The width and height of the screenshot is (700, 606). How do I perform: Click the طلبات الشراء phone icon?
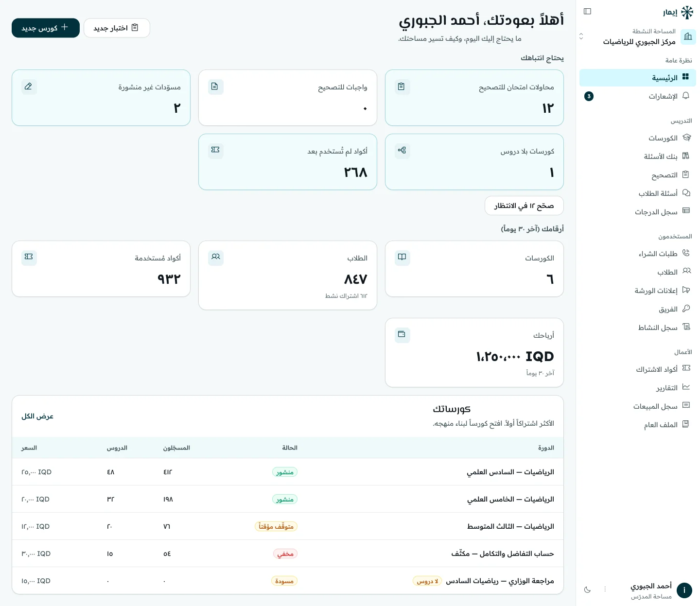[686, 253]
